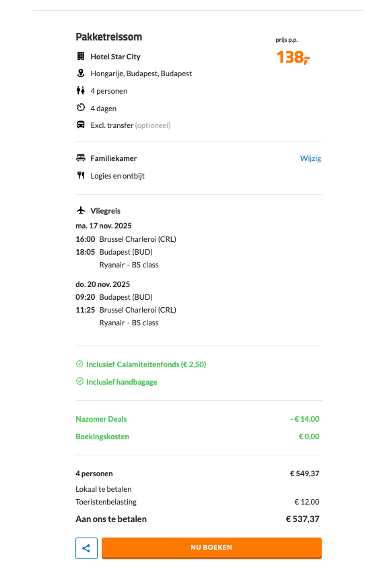The width and height of the screenshot is (387, 588).
Task: Click the handbagage checkmark icon
Action: pyautogui.click(x=80, y=381)
